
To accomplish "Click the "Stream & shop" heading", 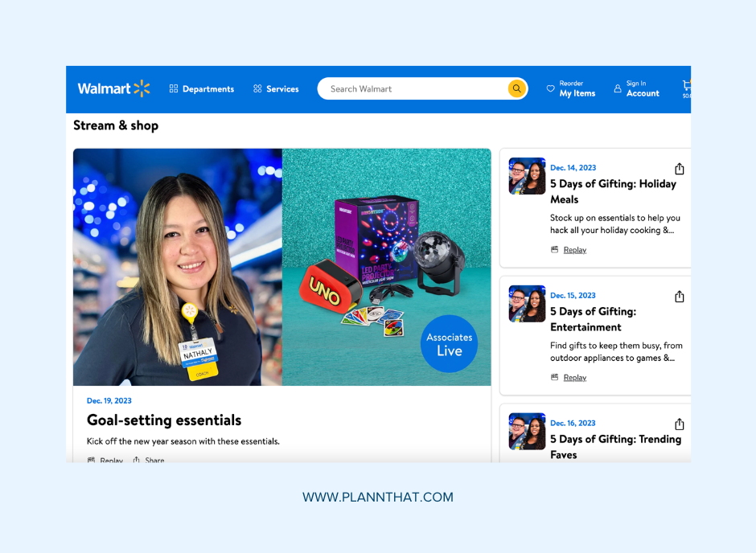I will point(116,125).
